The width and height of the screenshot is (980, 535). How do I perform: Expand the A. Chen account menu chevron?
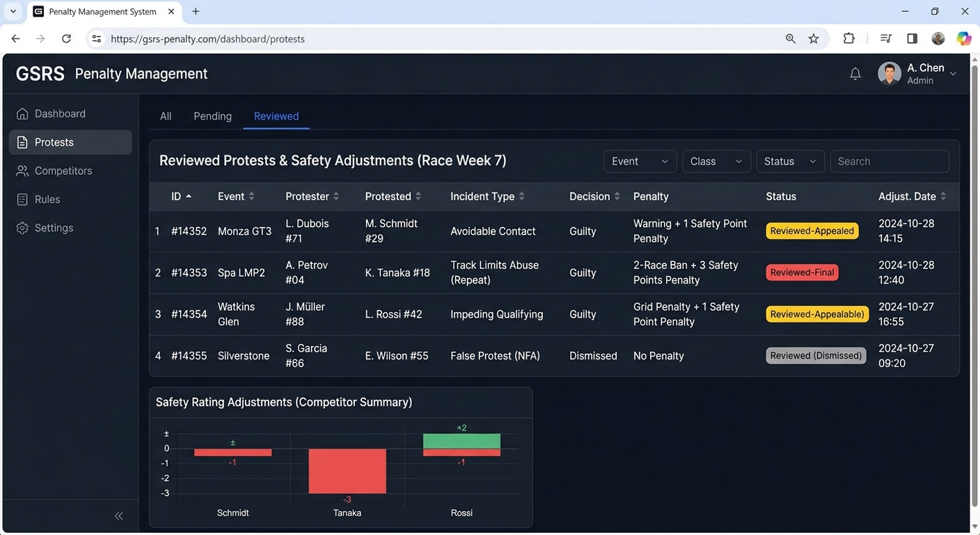click(953, 74)
